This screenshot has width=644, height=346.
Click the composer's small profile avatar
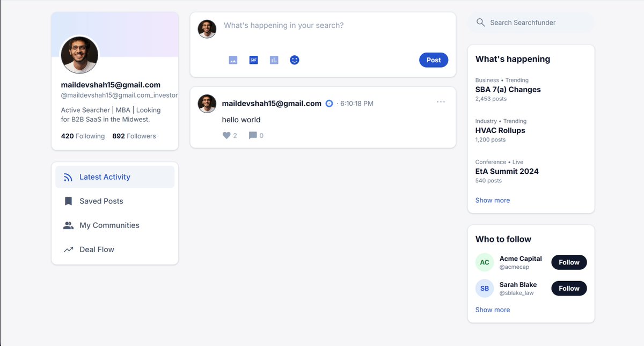pyautogui.click(x=207, y=29)
